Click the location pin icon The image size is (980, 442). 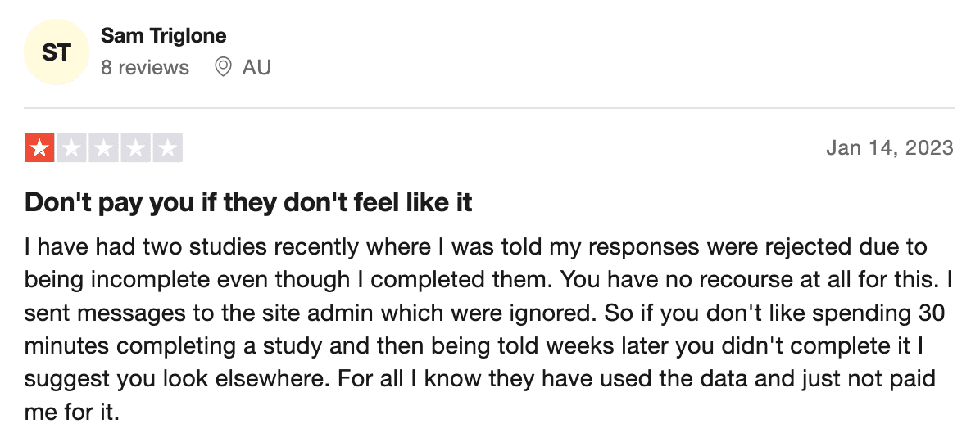tap(223, 67)
